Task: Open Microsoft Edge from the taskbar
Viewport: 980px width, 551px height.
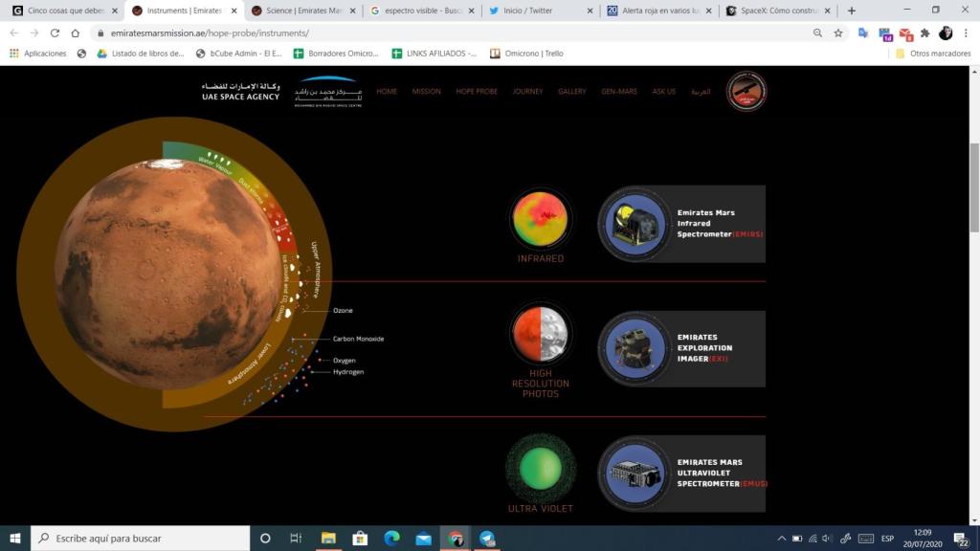Action: point(391,538)
